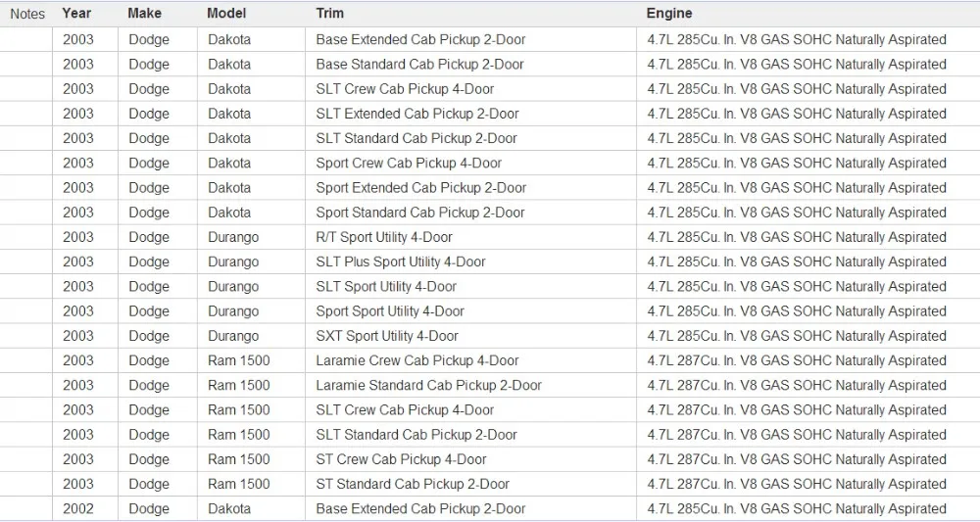Select 'SLT Plus Sport Utility 4-Door' trim cell
This screenshot has height=522, width=980.
tap(401, 261)
